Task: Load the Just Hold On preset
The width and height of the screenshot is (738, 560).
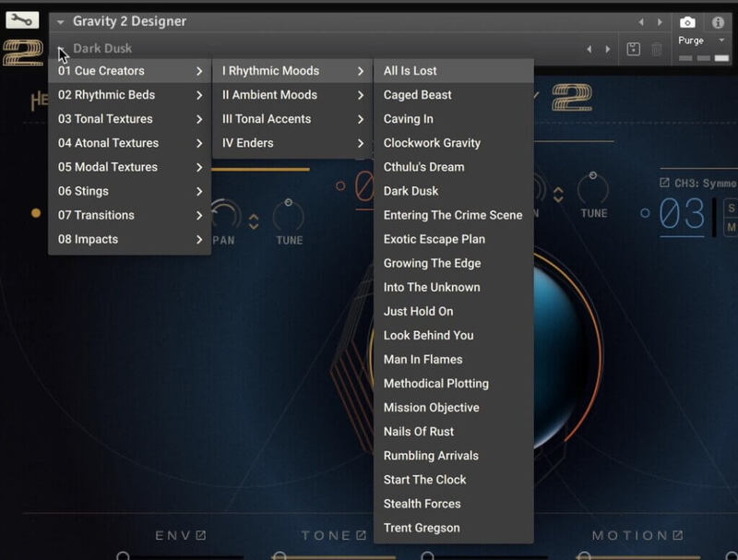Action: tap(454, 311)
